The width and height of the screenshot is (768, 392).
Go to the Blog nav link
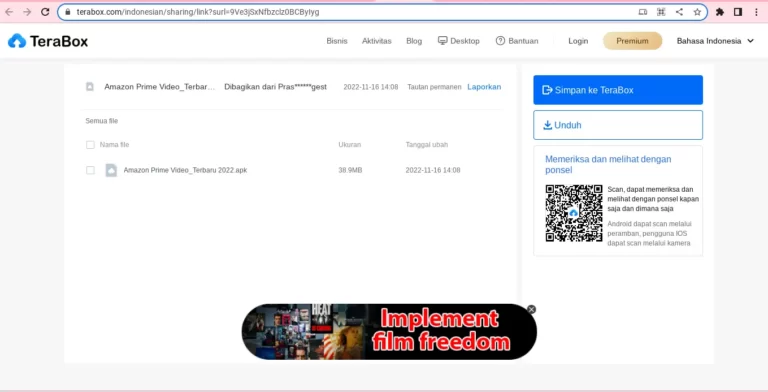414,41
